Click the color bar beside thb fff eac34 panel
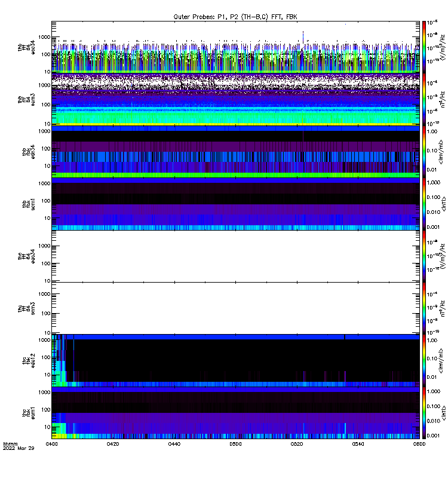 (424, 47)
